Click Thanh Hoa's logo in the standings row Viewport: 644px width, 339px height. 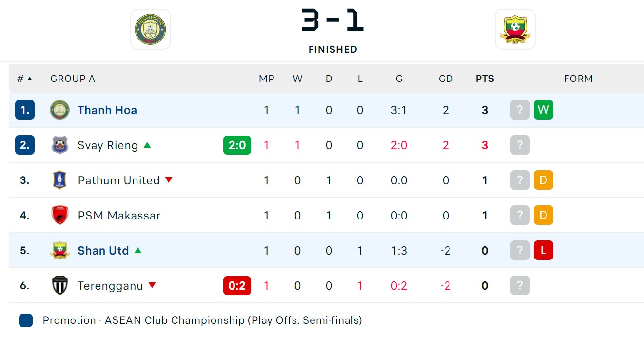pyautogui.click(x=60, y=110)
